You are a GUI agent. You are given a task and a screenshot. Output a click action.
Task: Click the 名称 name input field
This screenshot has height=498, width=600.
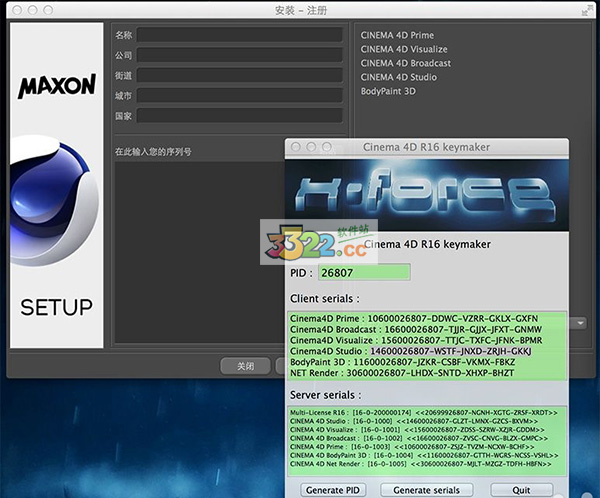pyautogui.click(x=240, y=35)
